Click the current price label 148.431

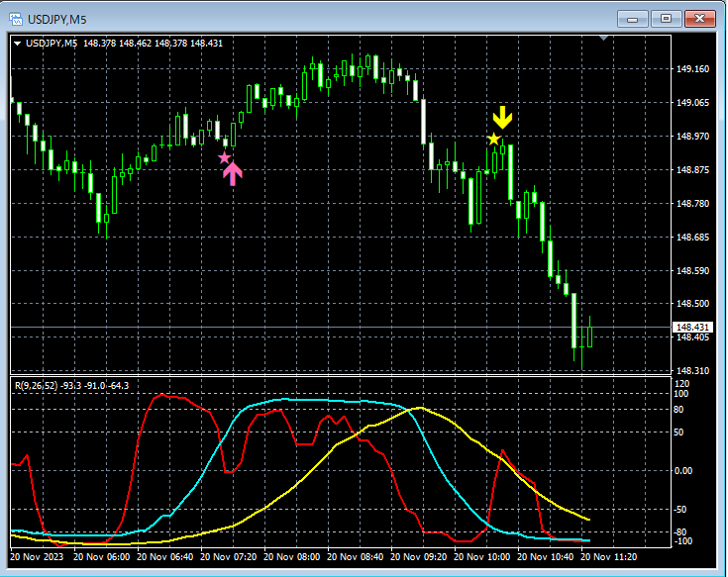coord(692,327)
